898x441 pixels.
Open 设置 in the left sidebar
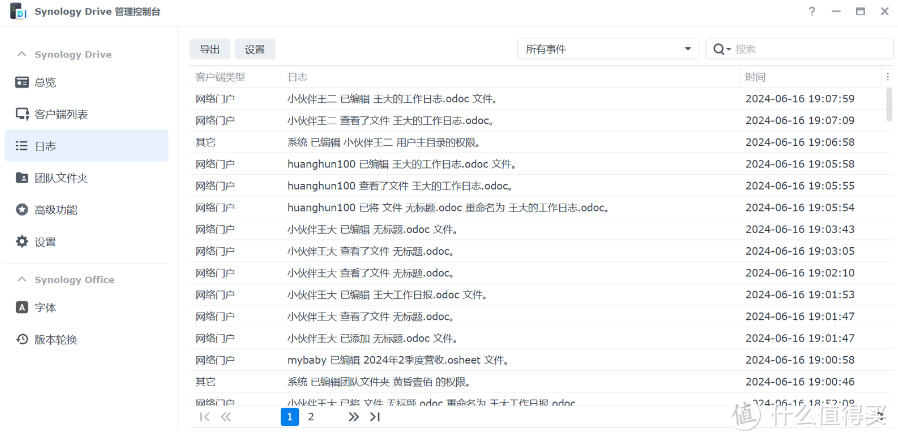tap(86, 242)
